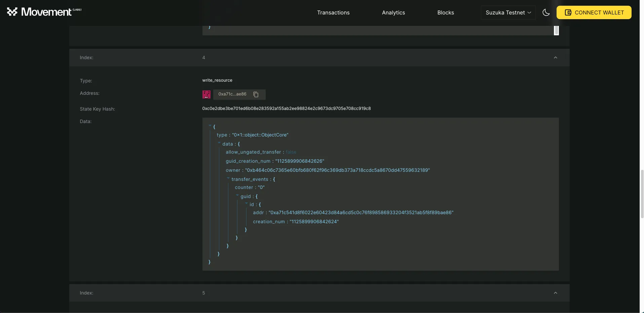The width and height of the screenshot is (644, 313).
Task: Collapse the transfer_events JSON node
Action: click(228, 178)
